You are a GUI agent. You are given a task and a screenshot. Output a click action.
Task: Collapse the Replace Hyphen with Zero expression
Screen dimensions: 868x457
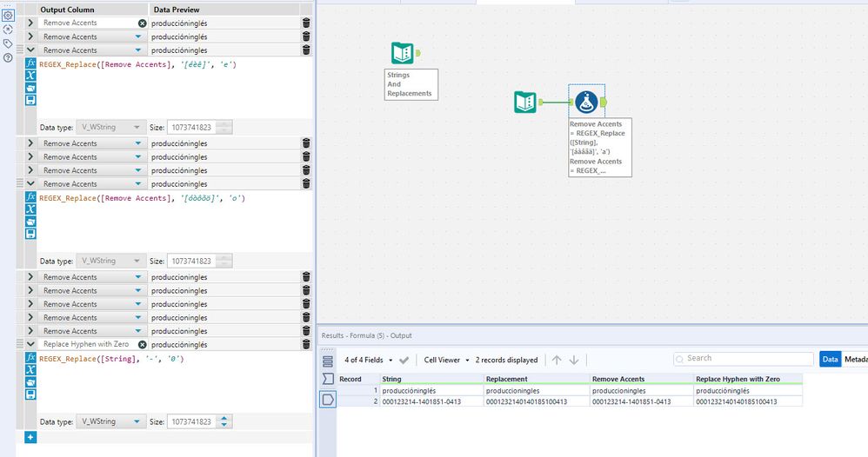(30, 344)
